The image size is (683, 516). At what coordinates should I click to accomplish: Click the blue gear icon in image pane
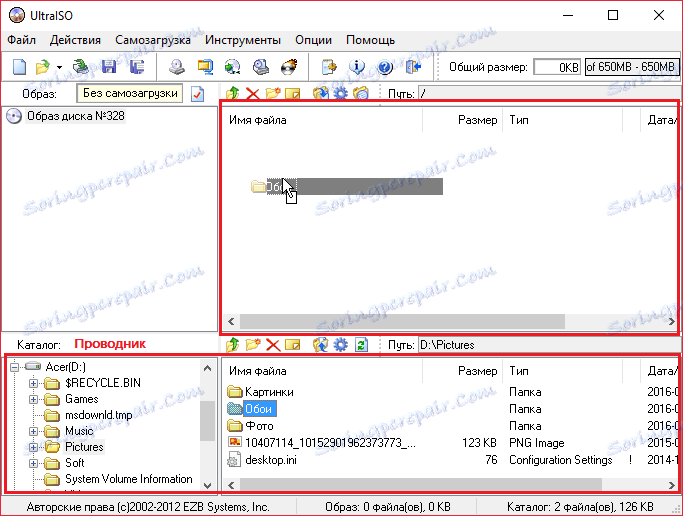pos(341,93)
